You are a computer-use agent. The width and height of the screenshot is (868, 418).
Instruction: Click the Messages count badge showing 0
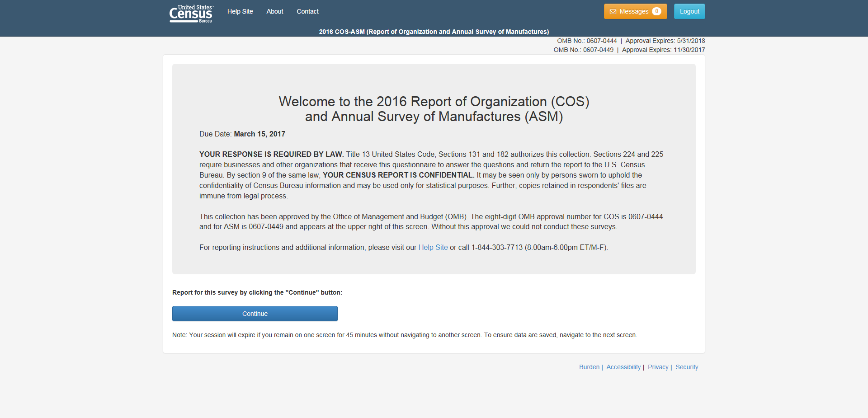(x=656, y=11)
